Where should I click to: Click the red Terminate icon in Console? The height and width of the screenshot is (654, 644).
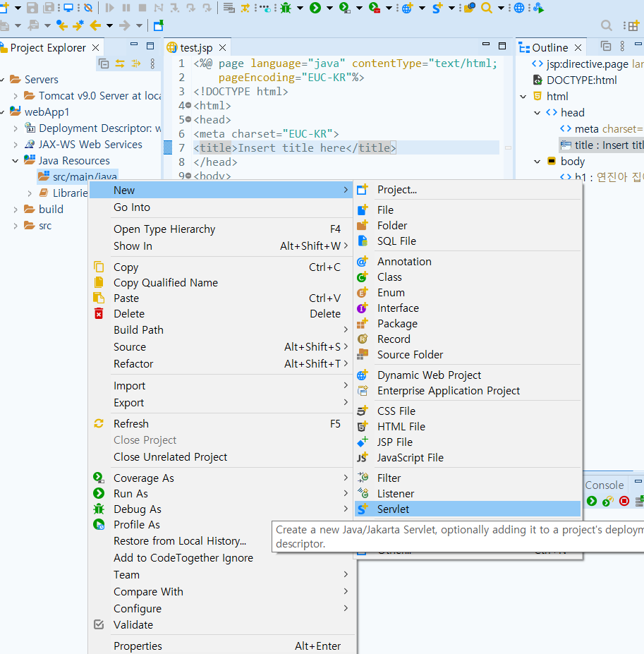pyautogui.click(x=624, y=501)
